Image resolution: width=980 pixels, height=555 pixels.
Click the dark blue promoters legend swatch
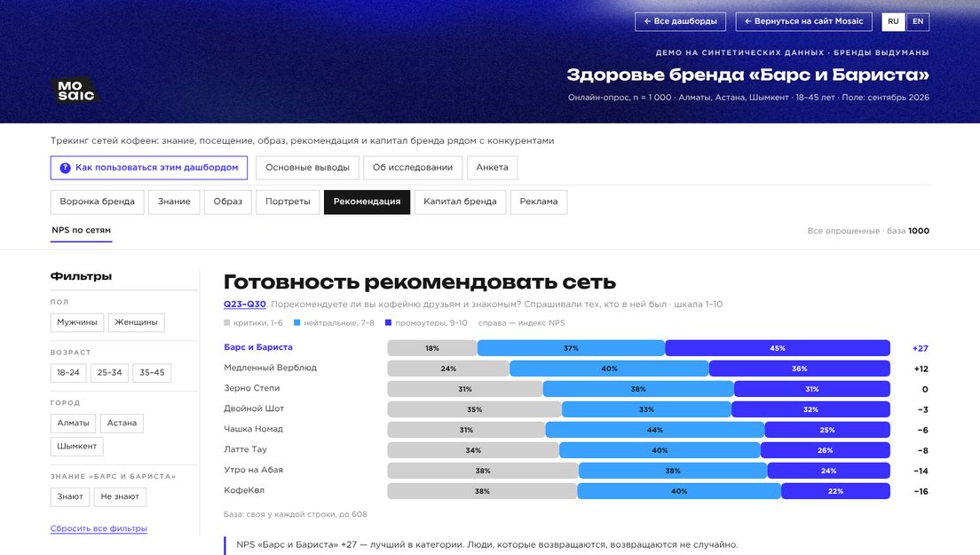tap(388, 323)
